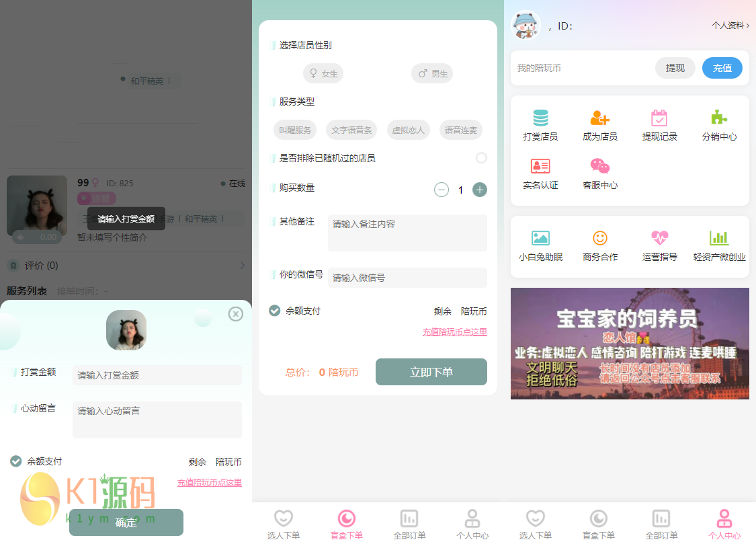Open 全部订单 tab in right screen

point(661,524)
